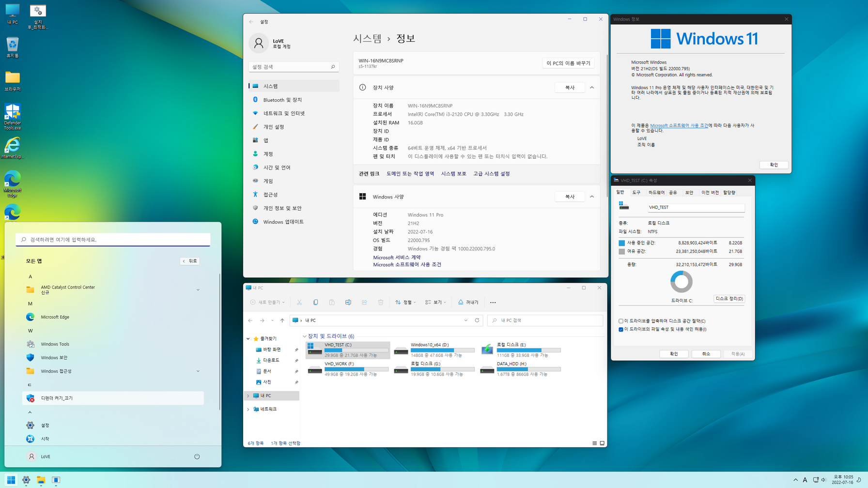The image size is (868, 488).
Task: Click the File Explorer icon on the taskbar
Action: 41,480
